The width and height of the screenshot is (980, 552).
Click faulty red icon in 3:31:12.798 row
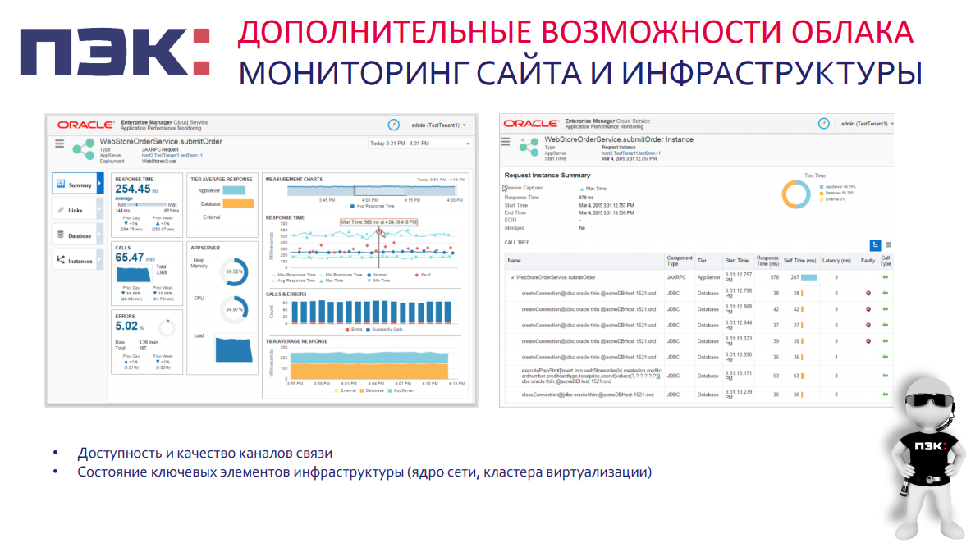[x=868, y=293]
